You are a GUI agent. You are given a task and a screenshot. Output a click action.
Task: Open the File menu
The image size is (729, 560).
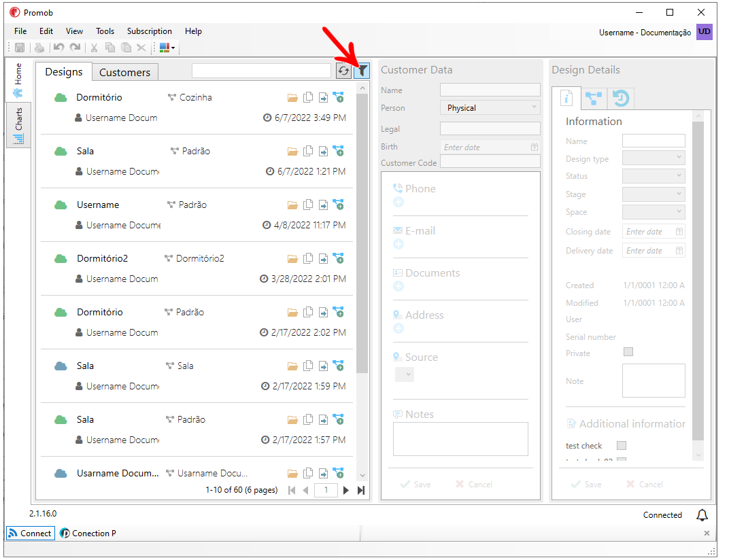click(20, 31)
